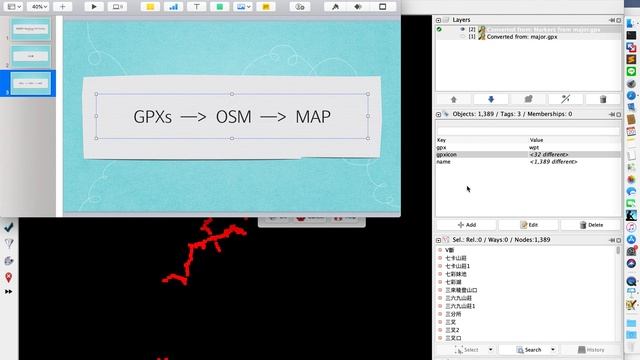Toggle the filter funnel tool in JOSM
The width and height of the screenshot is (640, 360).
tap(9, 244)
